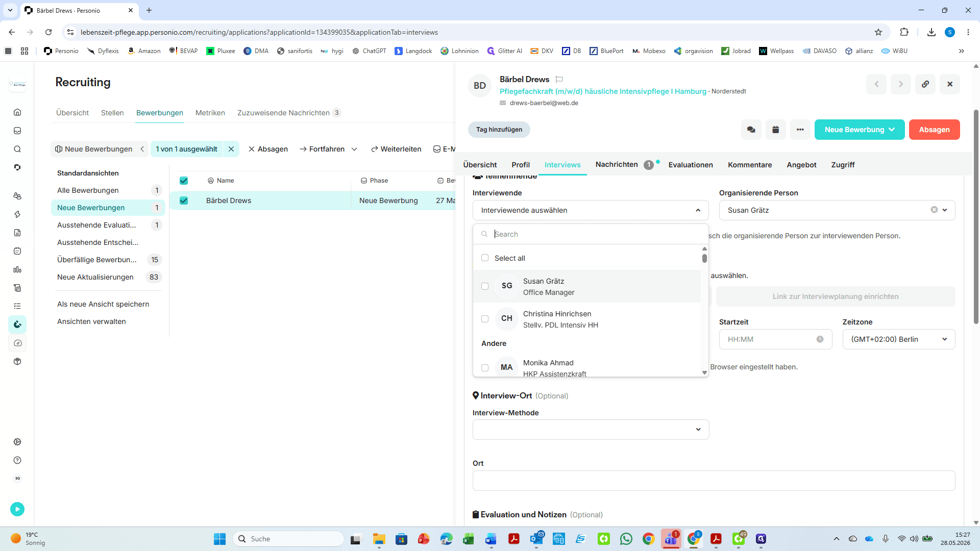This screenshot has height=551, width=980.
Task: Click the Tag hinzufügen button
Action: (499, 130)
